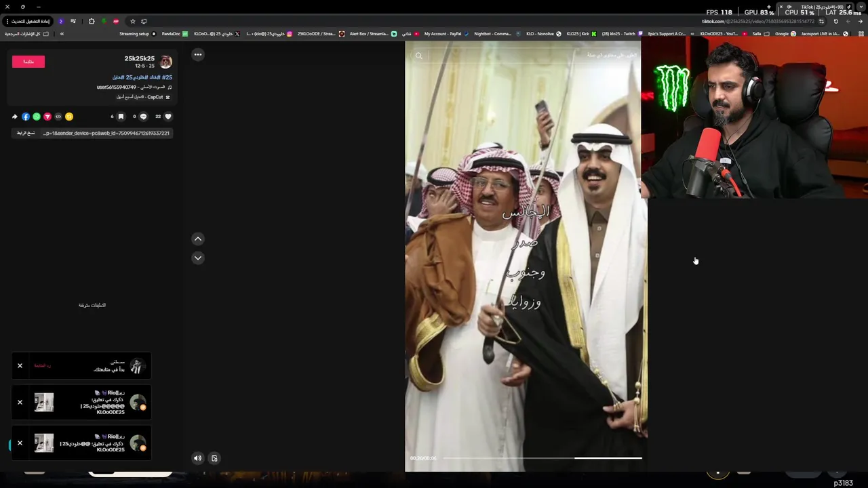The image size is (868, 488).
Task: Like the video with the heart icon
Action: coord(168,117)
